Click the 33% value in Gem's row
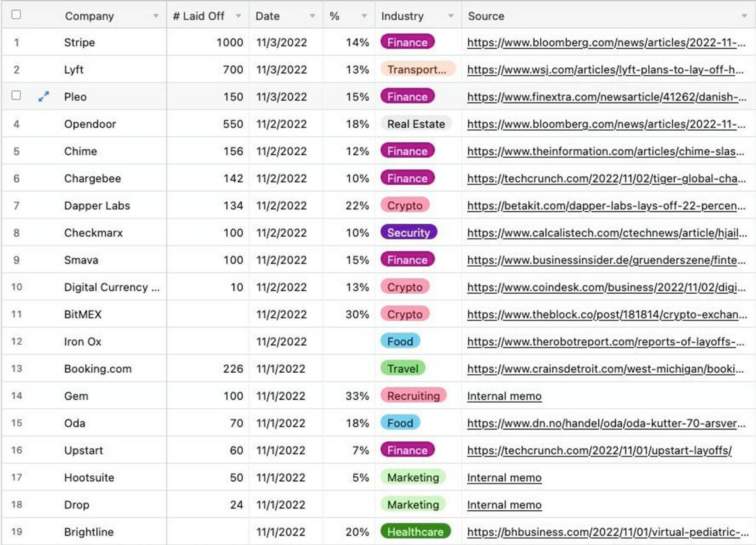756x545 pixels. 357,396
